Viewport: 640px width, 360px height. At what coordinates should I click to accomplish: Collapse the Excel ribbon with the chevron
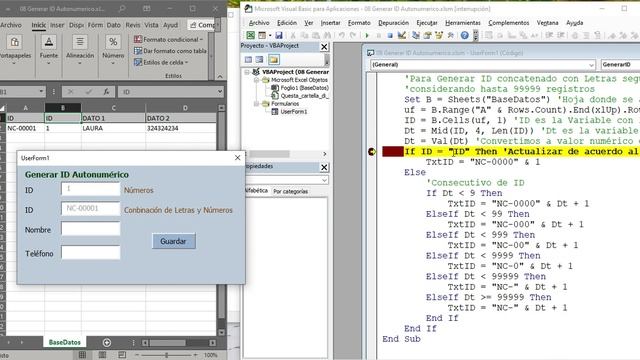(220, 76)
